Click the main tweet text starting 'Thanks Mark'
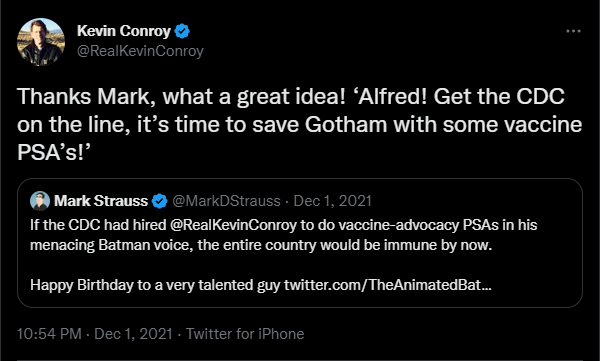The height and width of the screenshot is (361, 600). (299, 124)
